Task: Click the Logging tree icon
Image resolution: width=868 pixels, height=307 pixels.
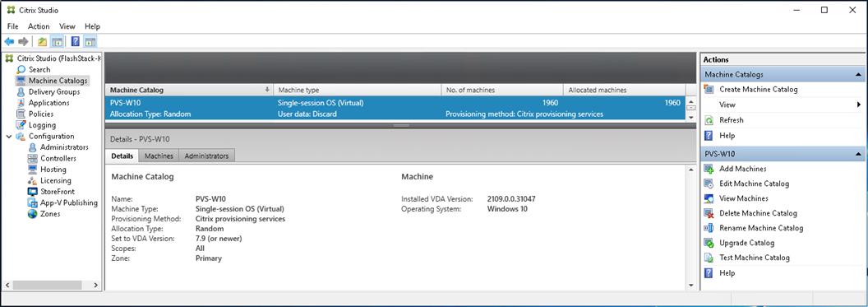Action: pos(21,124)
